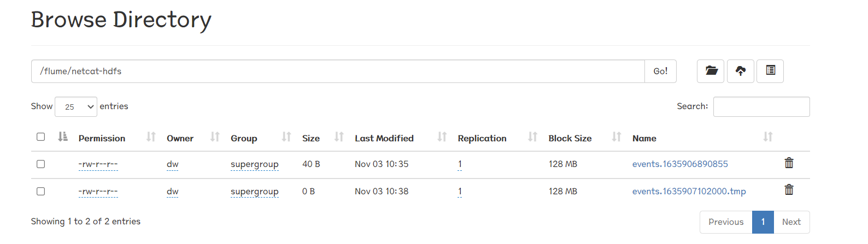The height and width of the screenshot is (244, 868).
Task: Click the Next pagination button
Action: (x=791, y=222)
